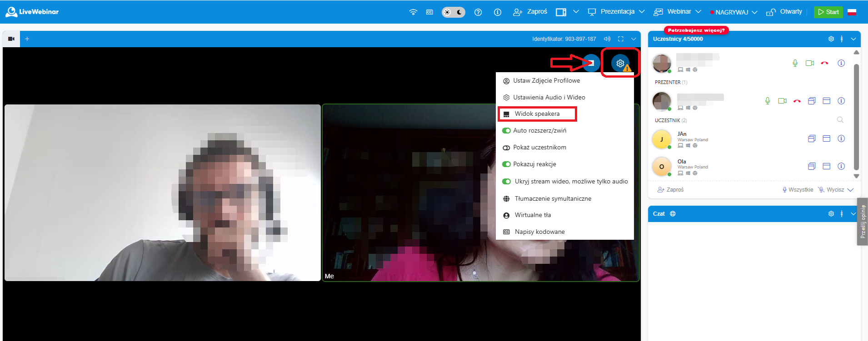
Task: Click the globe icon beside Czat
Action: point(673,214)
